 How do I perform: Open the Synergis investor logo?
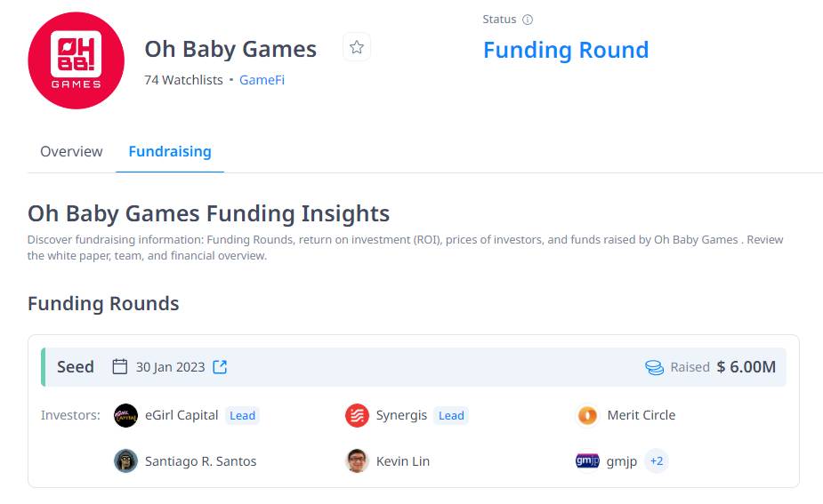tap(357, 415)
